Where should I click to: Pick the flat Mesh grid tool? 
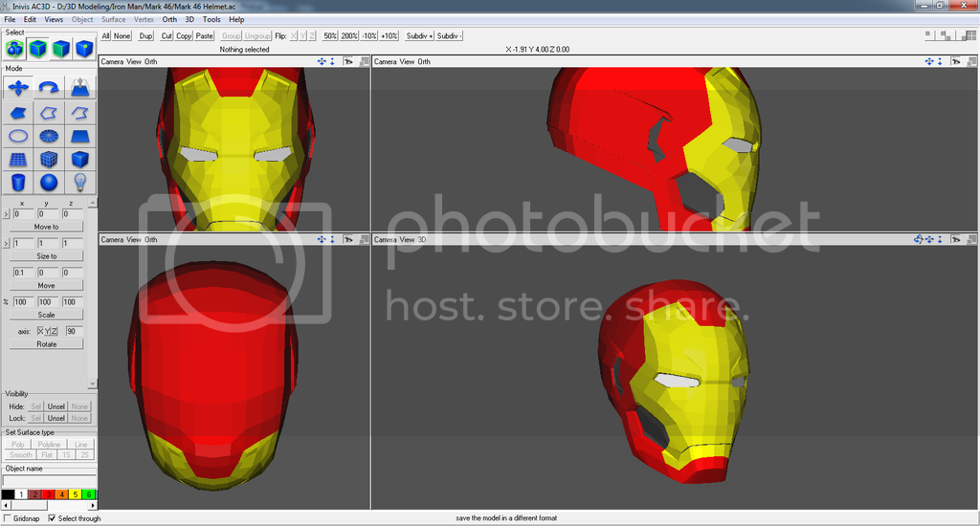pyautogui.click(x=18, y=160)
